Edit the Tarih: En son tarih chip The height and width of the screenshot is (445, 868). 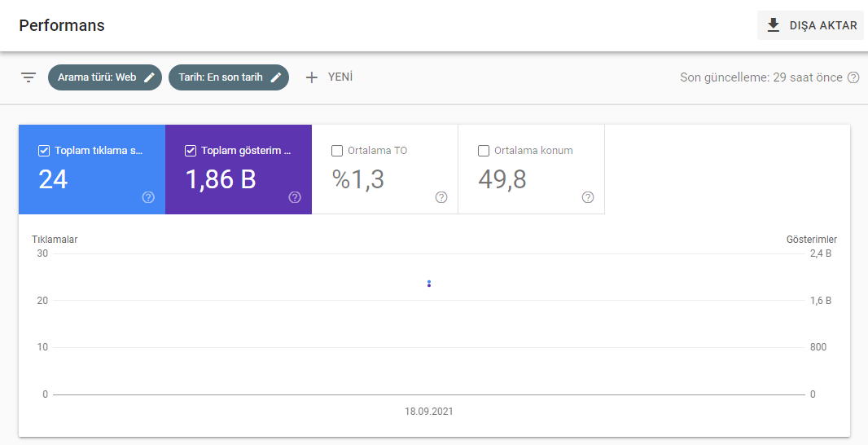[x=229, y=77]
